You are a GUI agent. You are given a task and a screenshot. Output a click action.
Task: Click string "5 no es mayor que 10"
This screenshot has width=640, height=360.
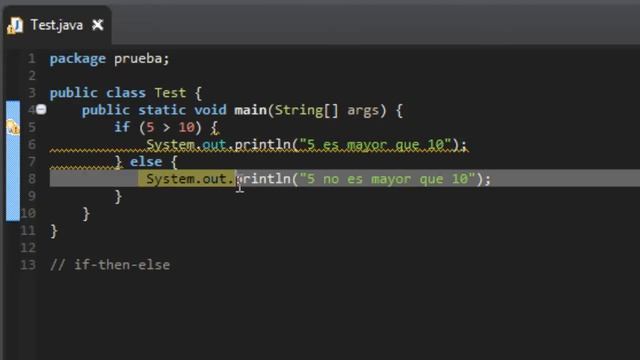(x=387, y=179)
